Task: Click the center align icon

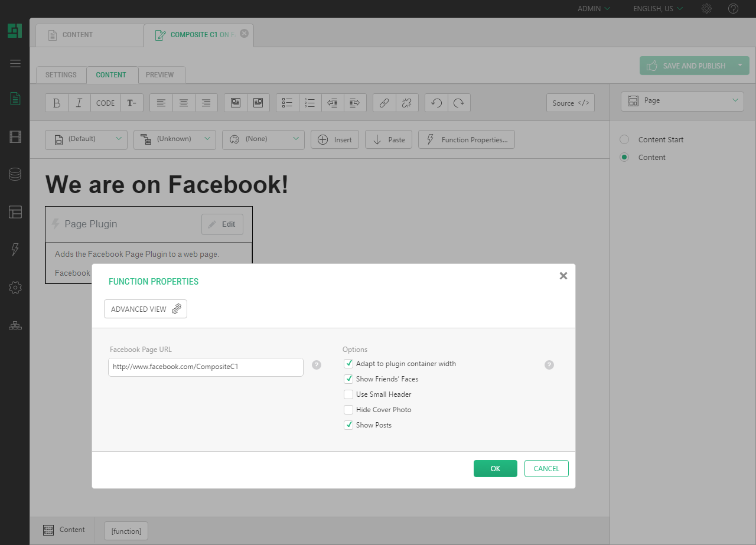Action: [x=184, y=103]
